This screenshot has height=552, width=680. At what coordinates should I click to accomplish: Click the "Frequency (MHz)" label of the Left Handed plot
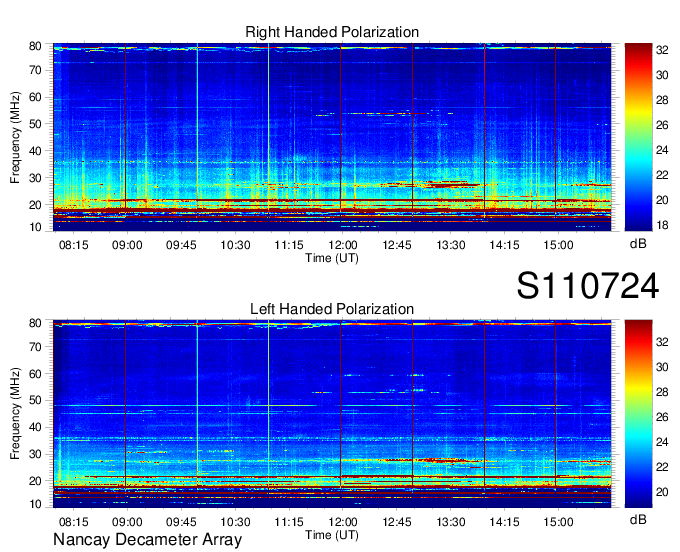[x=15, y=414]
